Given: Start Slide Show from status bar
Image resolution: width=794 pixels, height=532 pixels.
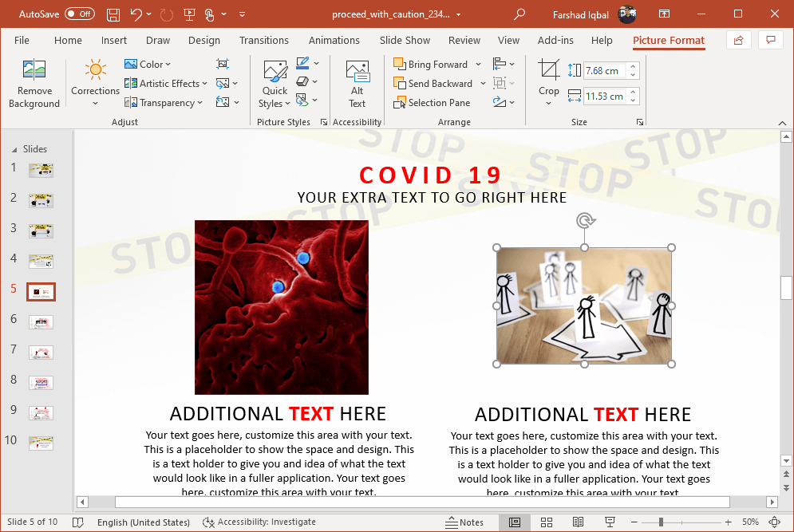Looking at the screenshot, I should pyautogui.click(x=610, y=522).
